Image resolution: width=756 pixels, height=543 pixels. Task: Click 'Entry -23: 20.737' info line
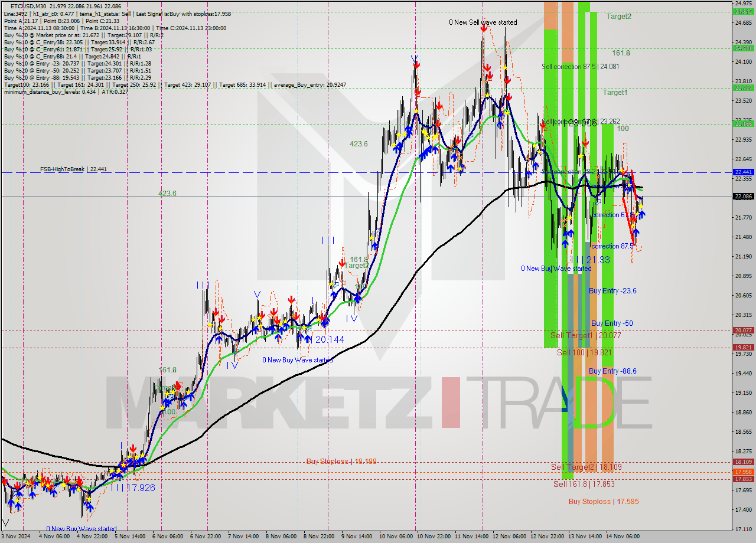[77, 64]
